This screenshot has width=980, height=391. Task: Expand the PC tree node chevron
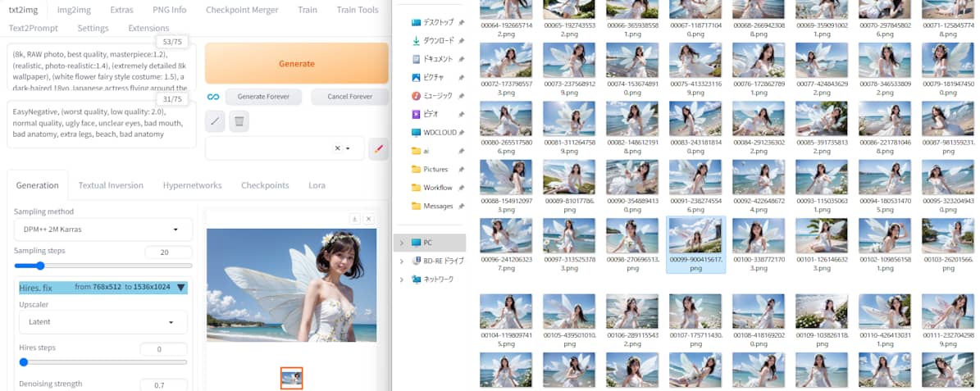(x=401, y=243)
